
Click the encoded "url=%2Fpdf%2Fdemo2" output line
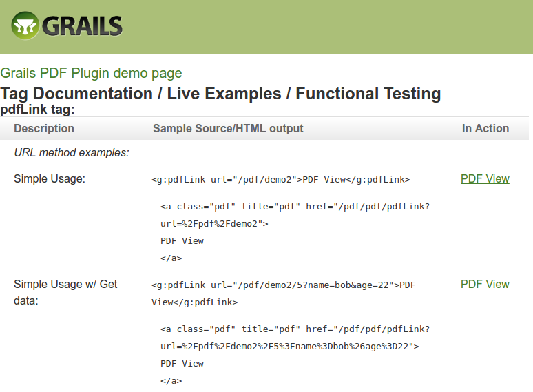coord(214,223)
